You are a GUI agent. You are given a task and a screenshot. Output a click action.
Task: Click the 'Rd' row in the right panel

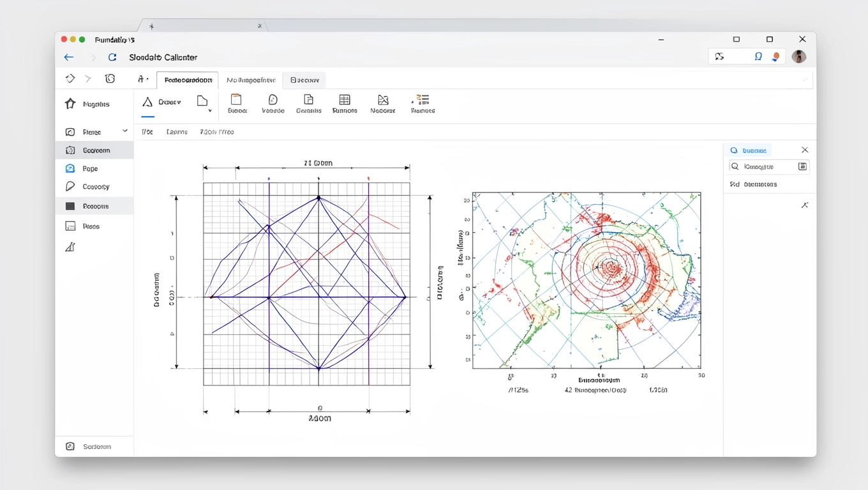pyautogui.click(x=753, y=184)
